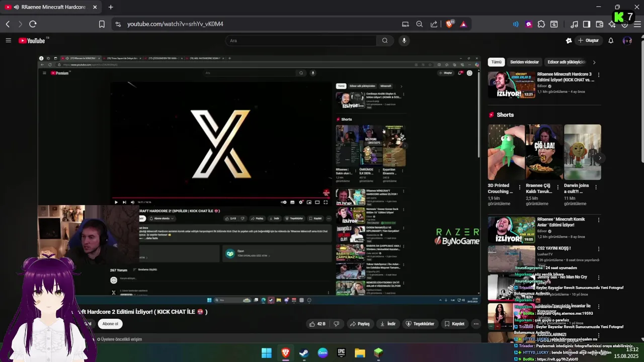Open YouTube notifications bell
Image resolution: width=644 pixels, height=362 pixels.
611,41
